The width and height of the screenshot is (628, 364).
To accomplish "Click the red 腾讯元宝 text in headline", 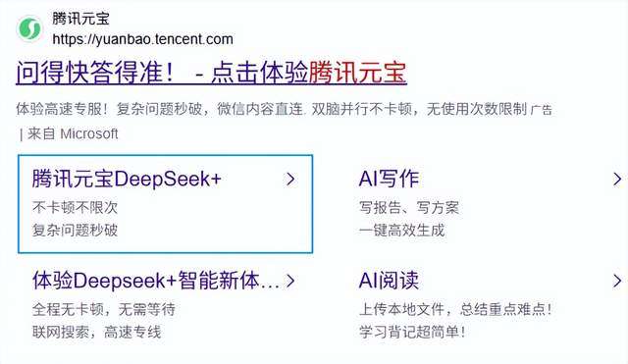I will point(358,73).
